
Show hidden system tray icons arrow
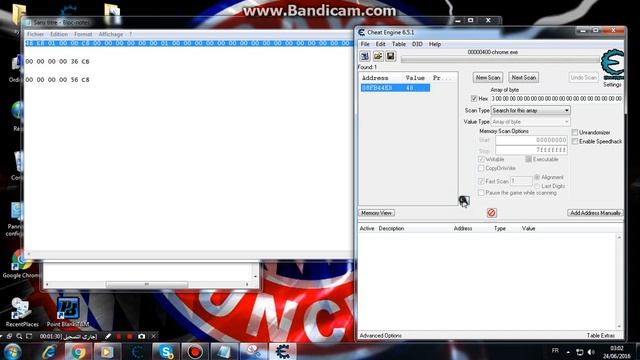pyautogui.click(x=568, y=352)
